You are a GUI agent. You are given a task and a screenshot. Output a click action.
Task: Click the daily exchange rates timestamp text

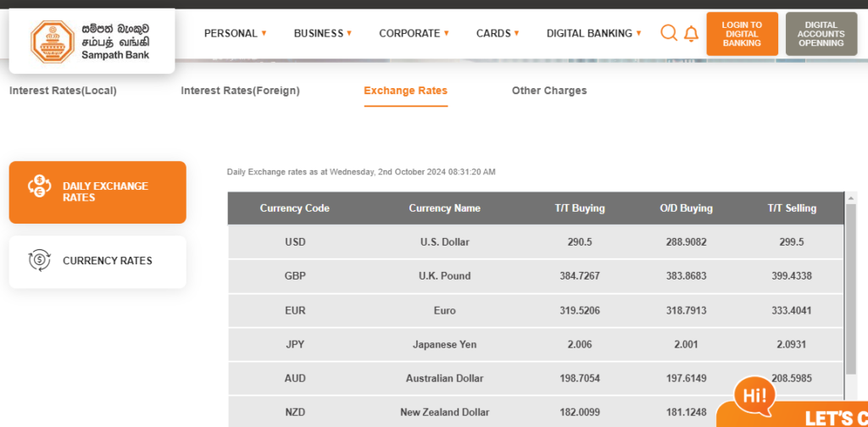361,172
